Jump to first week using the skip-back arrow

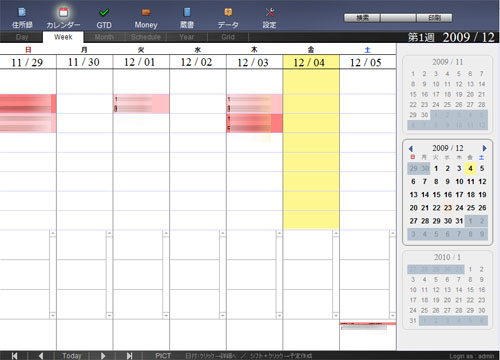click(x=14, y=356)
